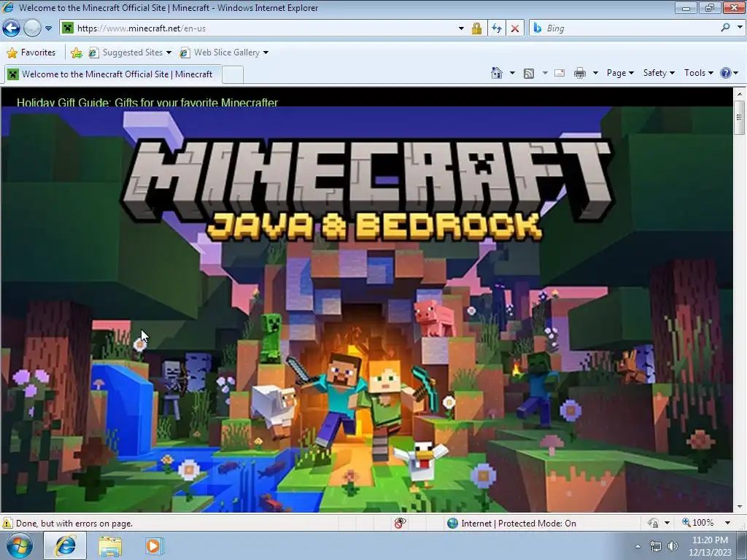Open the Windows Start button

tap(20, 545)
